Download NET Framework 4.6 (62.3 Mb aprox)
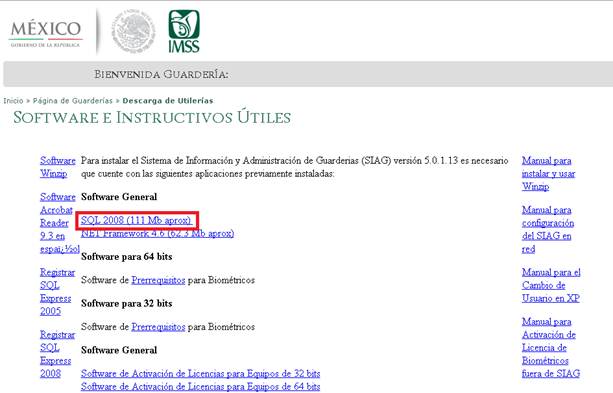 pyautogui.click(x=158, y=233)
